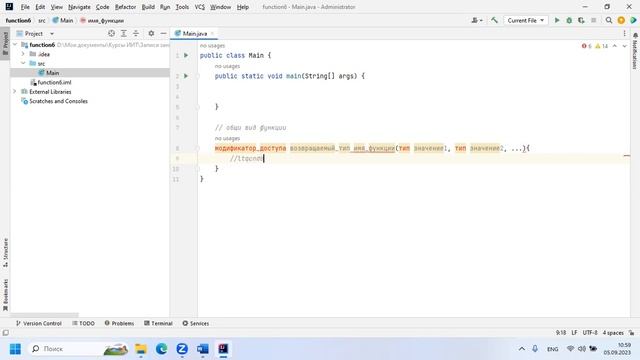This screenshot has height=360, width=640.
Task: Open Problems tool window
Action: 119,323
